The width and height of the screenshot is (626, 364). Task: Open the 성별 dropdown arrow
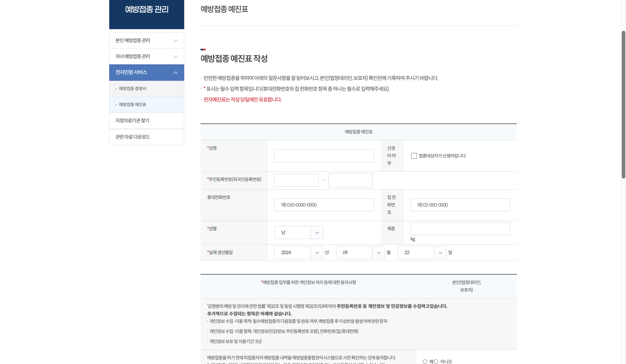tap(317, 233)
